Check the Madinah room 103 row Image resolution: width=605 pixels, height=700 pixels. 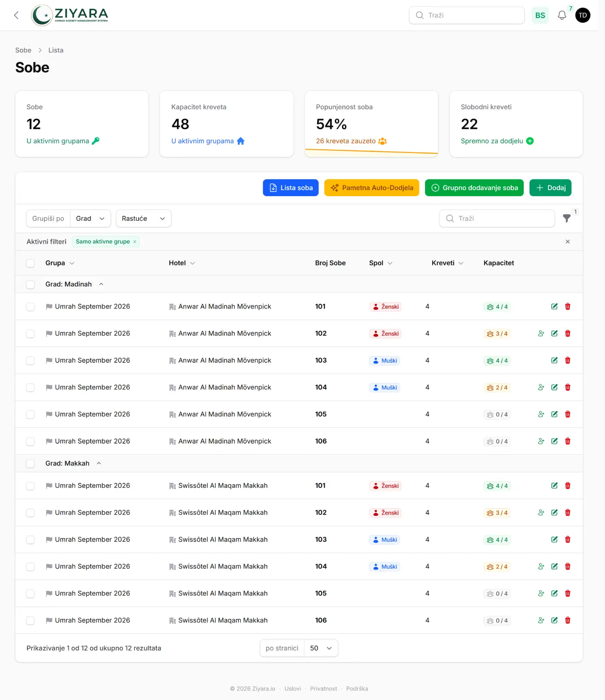(30, 360)
